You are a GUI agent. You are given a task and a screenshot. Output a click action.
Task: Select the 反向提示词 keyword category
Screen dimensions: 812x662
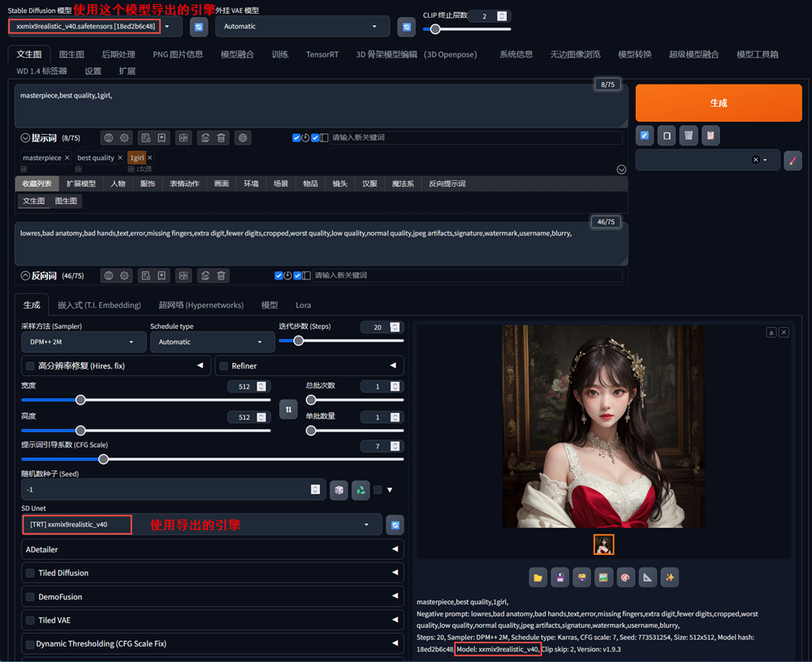(447, 184)
